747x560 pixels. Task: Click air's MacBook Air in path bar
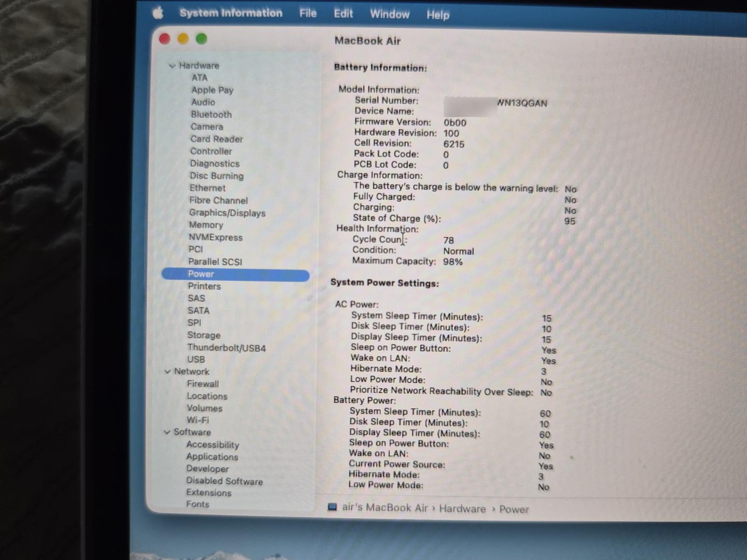(385, 508)
